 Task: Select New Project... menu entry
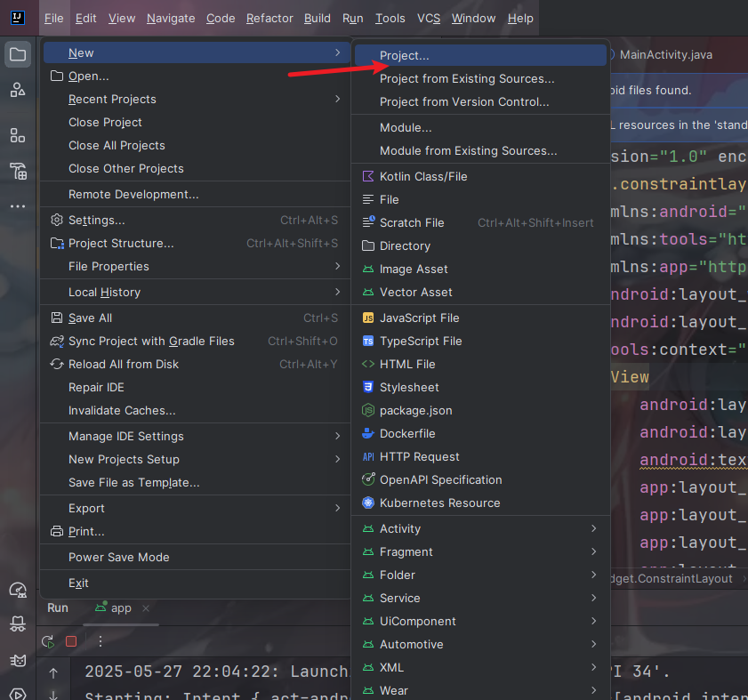point(481,55)
